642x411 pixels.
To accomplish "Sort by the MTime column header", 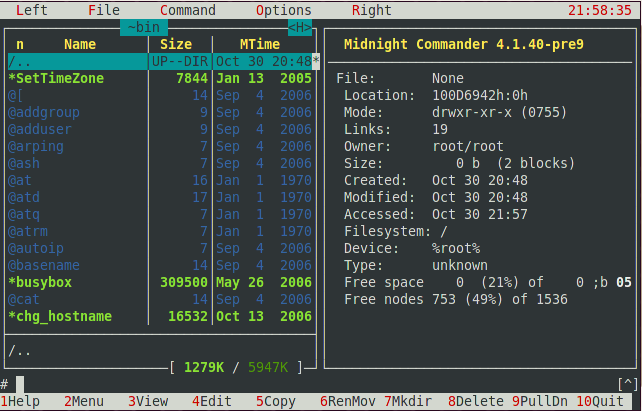I will coord(260,44).
